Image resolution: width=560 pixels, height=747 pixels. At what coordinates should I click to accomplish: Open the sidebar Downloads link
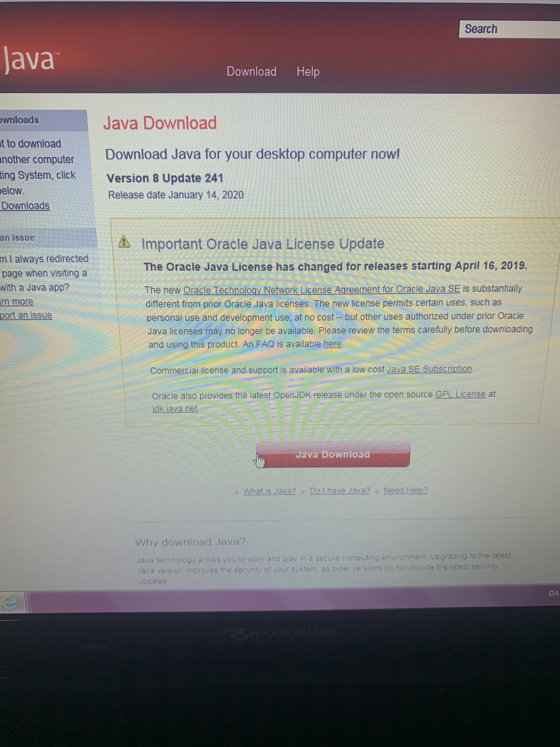pos(25,206)
